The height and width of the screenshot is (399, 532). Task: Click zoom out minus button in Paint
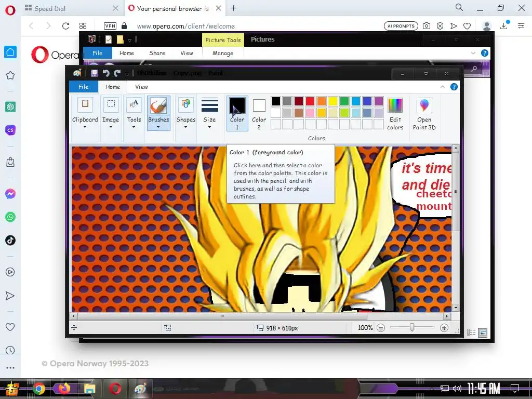[381, 328]
